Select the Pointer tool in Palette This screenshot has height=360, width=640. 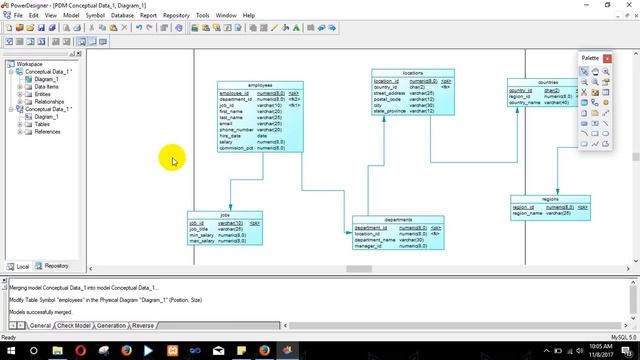pos(584,71)
